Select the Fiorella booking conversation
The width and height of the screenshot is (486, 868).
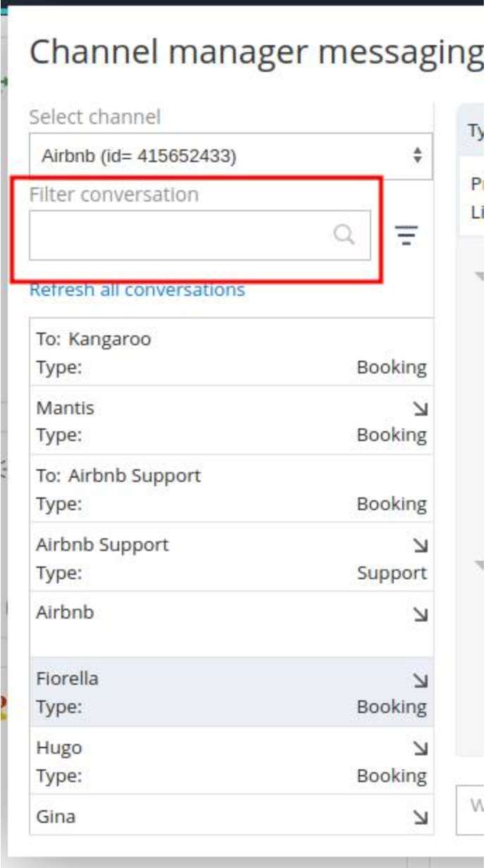[211, 693]
